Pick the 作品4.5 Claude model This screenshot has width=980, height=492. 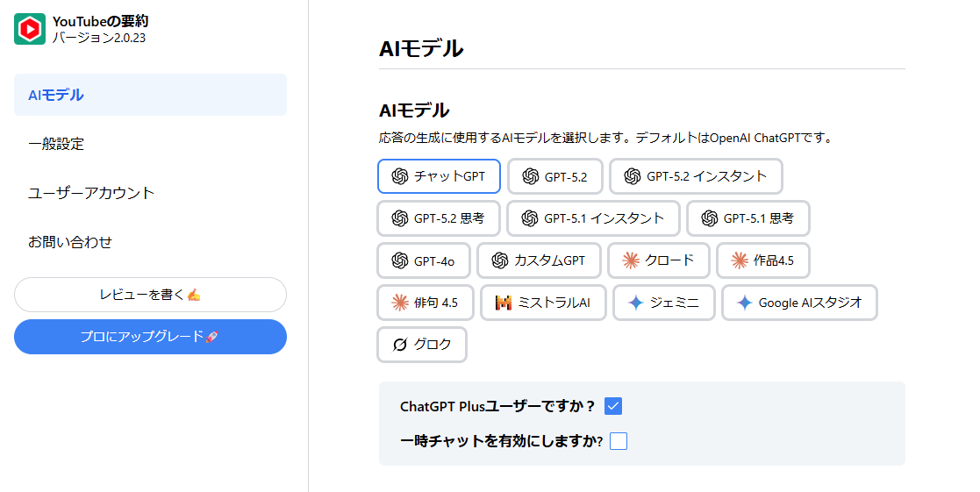[762, 260]
